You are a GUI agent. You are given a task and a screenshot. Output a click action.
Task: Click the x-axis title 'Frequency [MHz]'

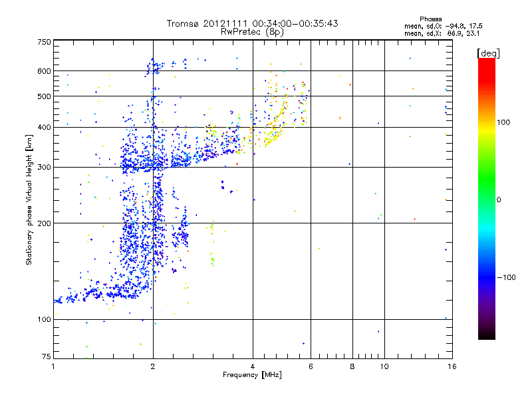252,375
